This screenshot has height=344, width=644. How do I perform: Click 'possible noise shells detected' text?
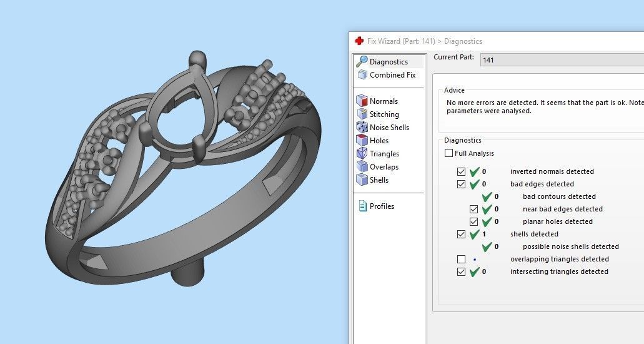click(570, 246)
